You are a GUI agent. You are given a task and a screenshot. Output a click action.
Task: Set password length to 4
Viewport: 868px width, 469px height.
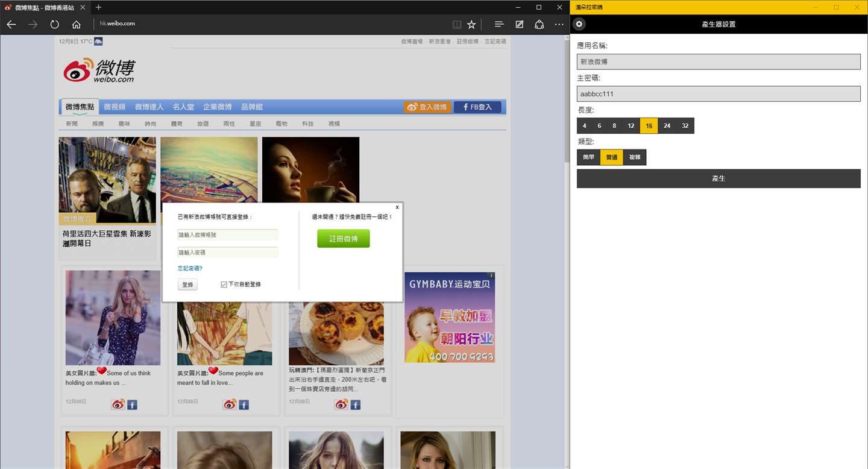click(x=584, y=126)
